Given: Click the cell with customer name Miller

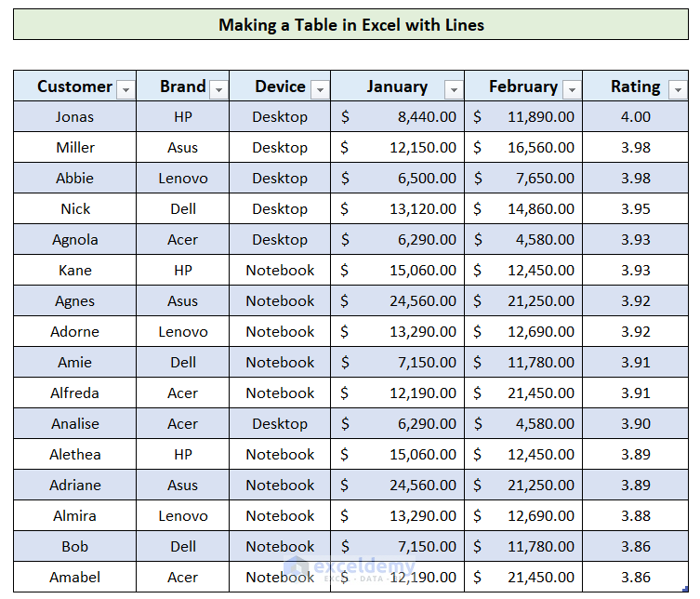Looking at the screenshot, I should tap(74, 147).
